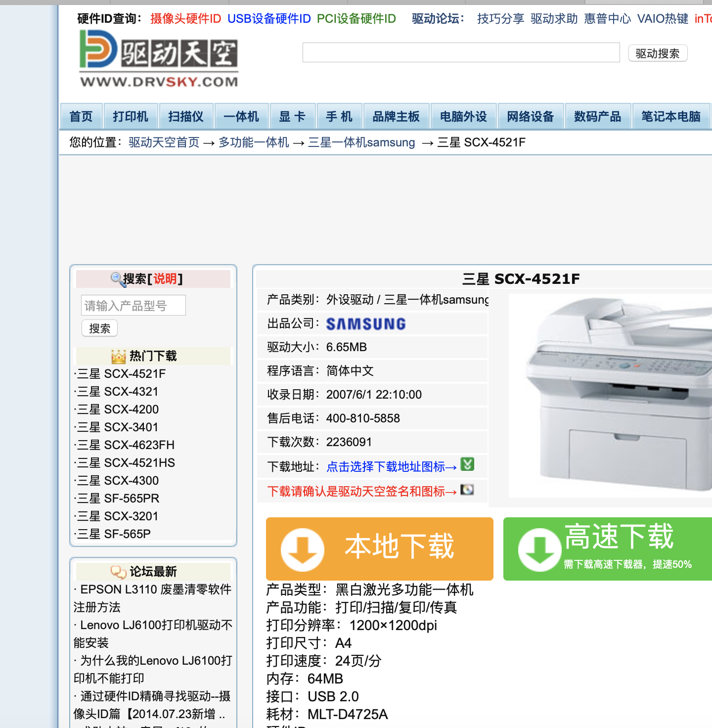Click the orange 本地下载 arrow icon
The image size is (712, 728).
click(x=303, y=549)
